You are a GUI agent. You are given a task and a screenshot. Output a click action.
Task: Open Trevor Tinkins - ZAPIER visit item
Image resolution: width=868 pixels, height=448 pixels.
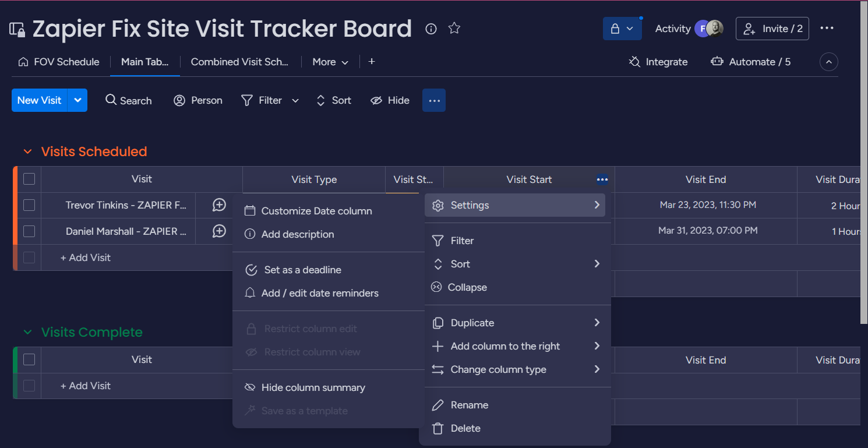126,205
